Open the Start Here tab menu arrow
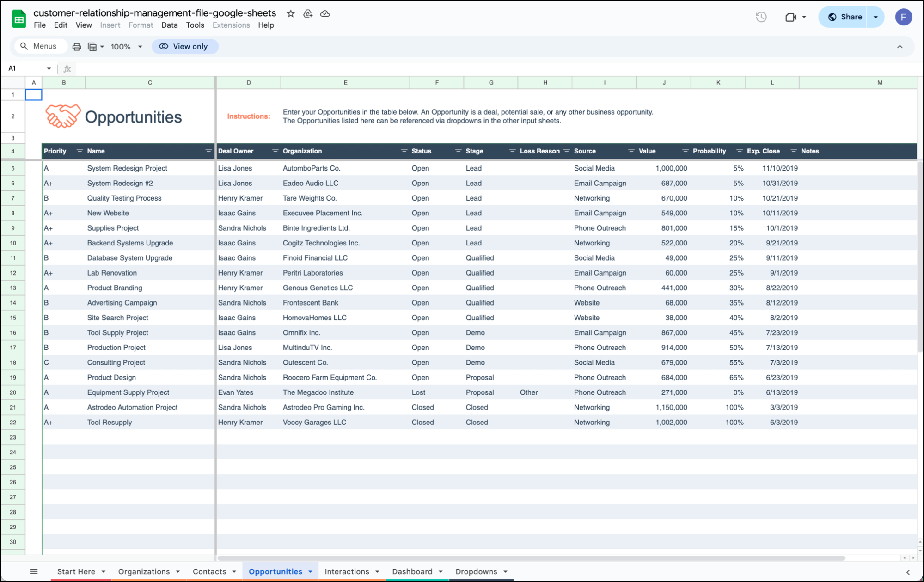This screenshot has width=924, height=582. (x=103, y=572)
